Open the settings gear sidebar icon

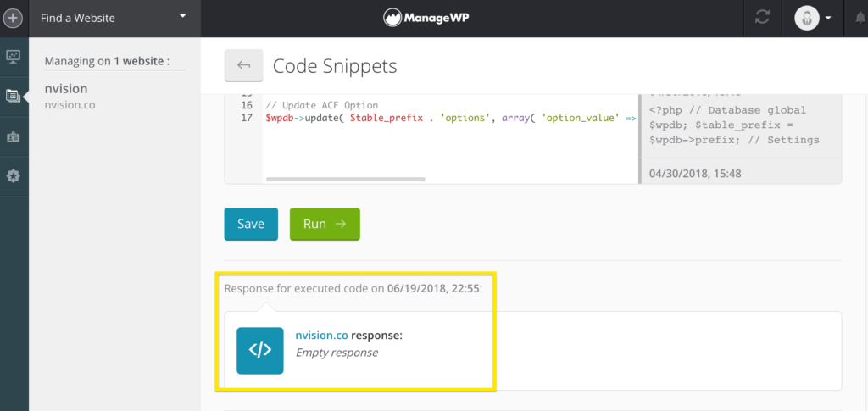pyautogui.click(x=14, y=176)
